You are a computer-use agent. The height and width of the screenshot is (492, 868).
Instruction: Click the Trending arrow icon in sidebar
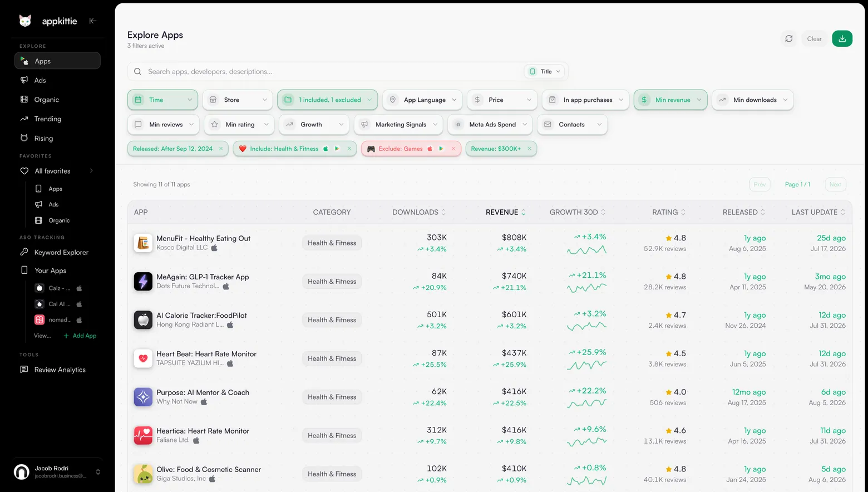coord(24,119)
